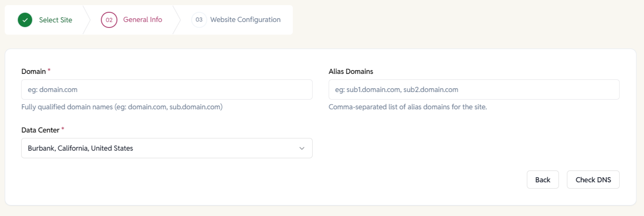Focus the Domain input field
Image resolution: width=644 pixels, height=216 pixels.
point(167,89)
